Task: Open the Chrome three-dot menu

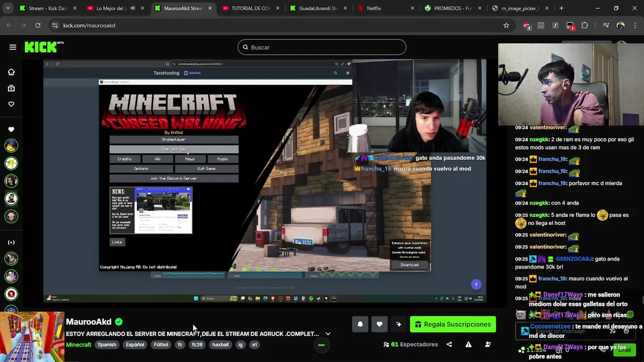Action: click(635, 25)
